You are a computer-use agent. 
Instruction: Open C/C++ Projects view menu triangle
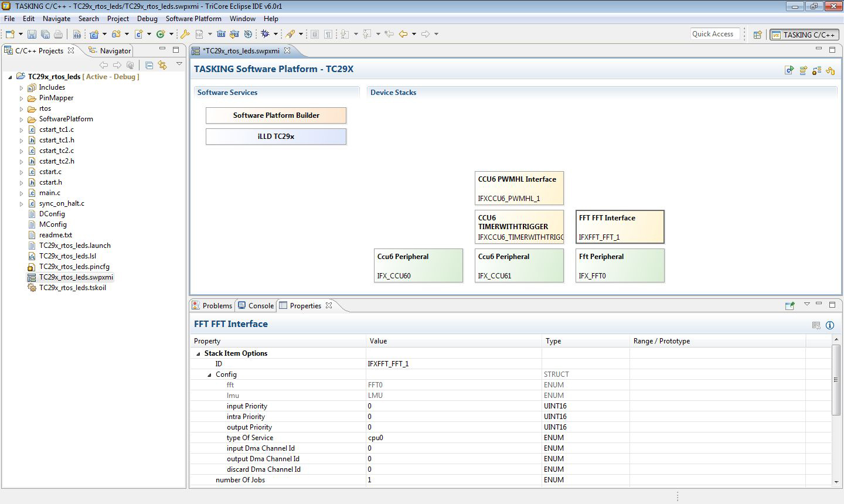(x=179, y=64)
